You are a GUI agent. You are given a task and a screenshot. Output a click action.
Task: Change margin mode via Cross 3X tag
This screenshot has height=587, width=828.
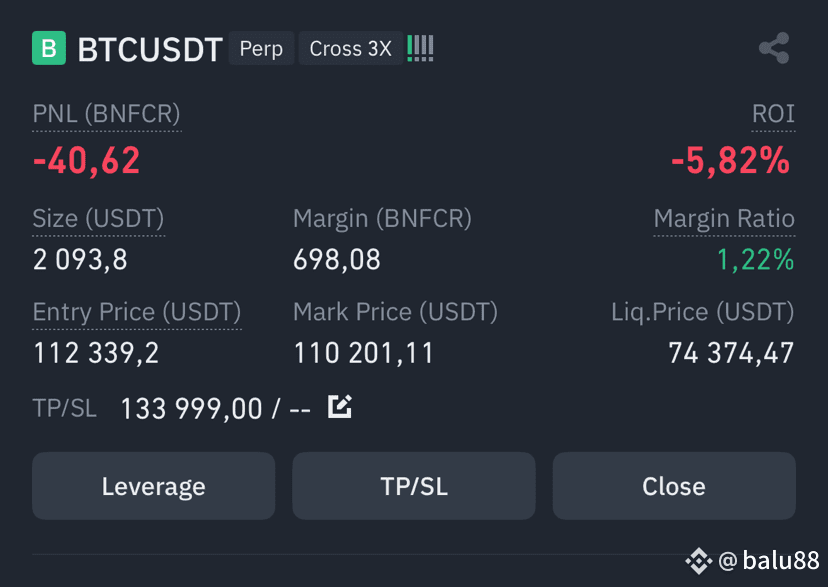point(351,49)
